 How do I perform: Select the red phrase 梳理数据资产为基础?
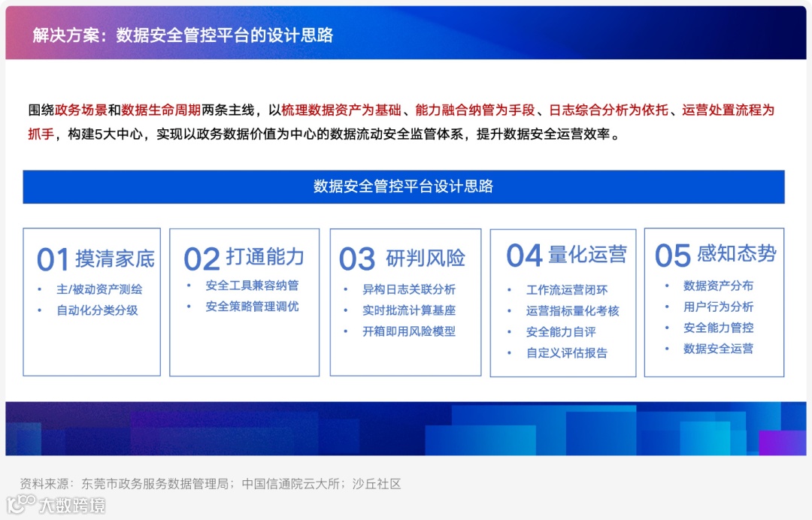(341, 110)
